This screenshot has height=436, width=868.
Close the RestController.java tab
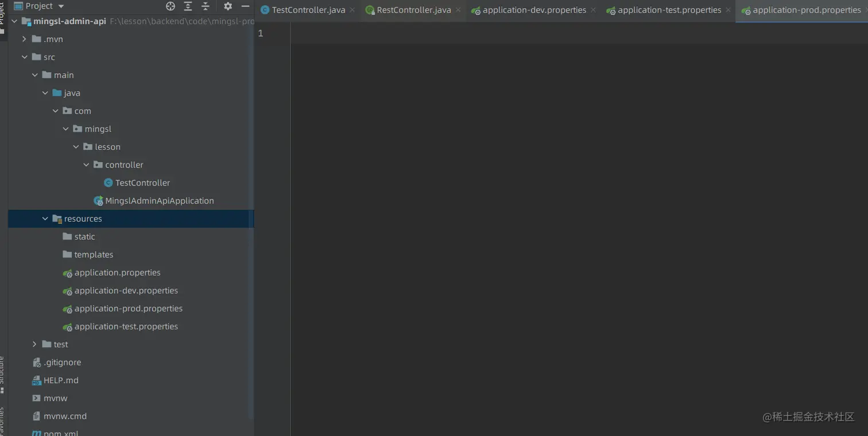tap(458, 10)
